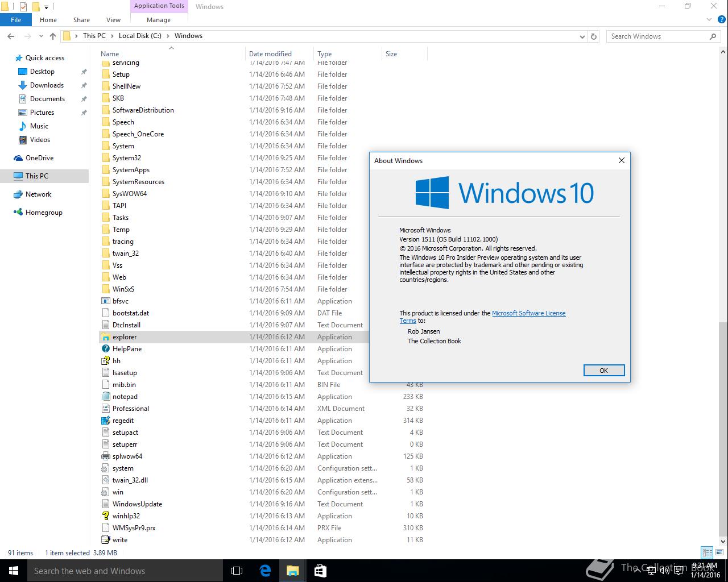This screenshot has width=728, height=582.
Task: Click the Properties quick access toolbar icon
Action: (x=23, y=7)
